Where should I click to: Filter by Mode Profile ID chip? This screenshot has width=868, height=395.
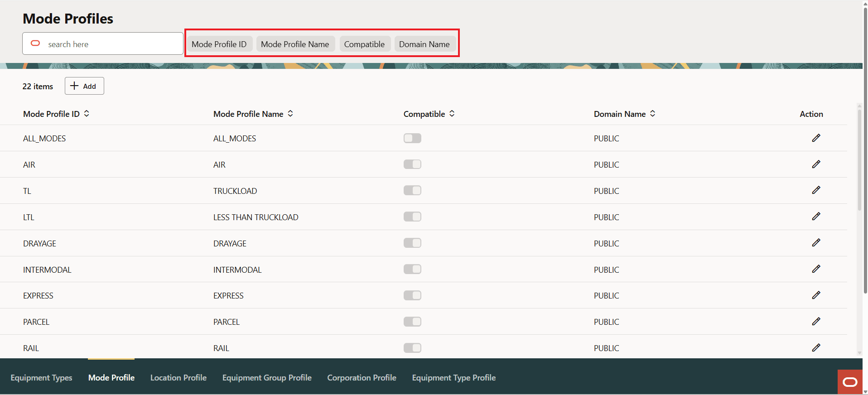(219, 44)
